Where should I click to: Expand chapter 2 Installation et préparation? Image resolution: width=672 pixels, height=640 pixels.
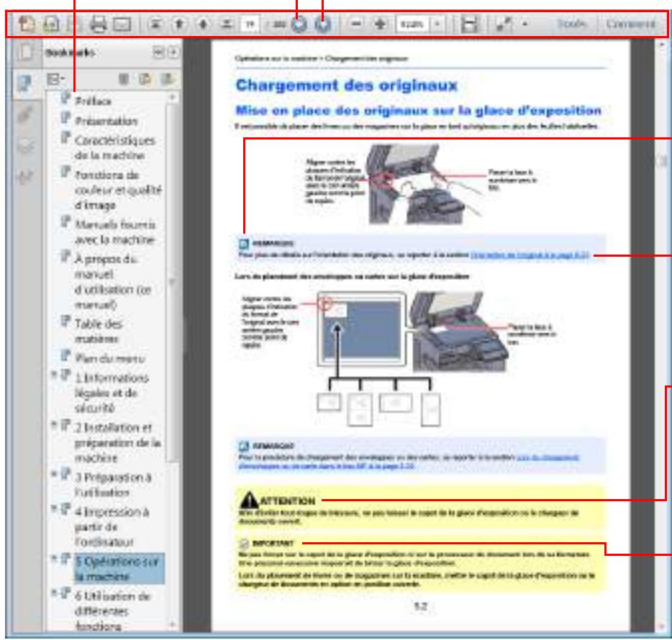[54, 424]
